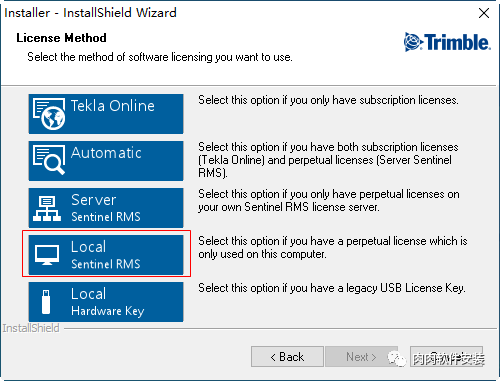500x381 pixels.
Task: Choose the Tekla Online license method
Action: click(106, 114)
